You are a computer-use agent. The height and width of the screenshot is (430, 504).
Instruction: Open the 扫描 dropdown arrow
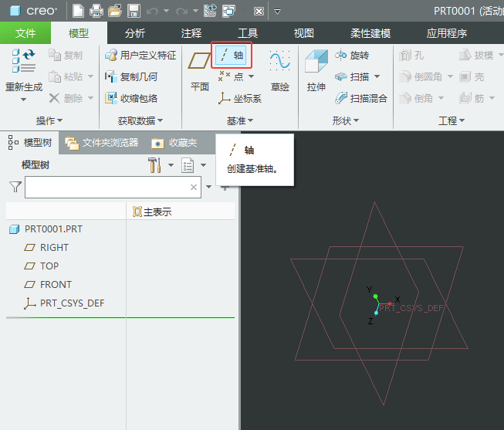click(x=377, y=76)
